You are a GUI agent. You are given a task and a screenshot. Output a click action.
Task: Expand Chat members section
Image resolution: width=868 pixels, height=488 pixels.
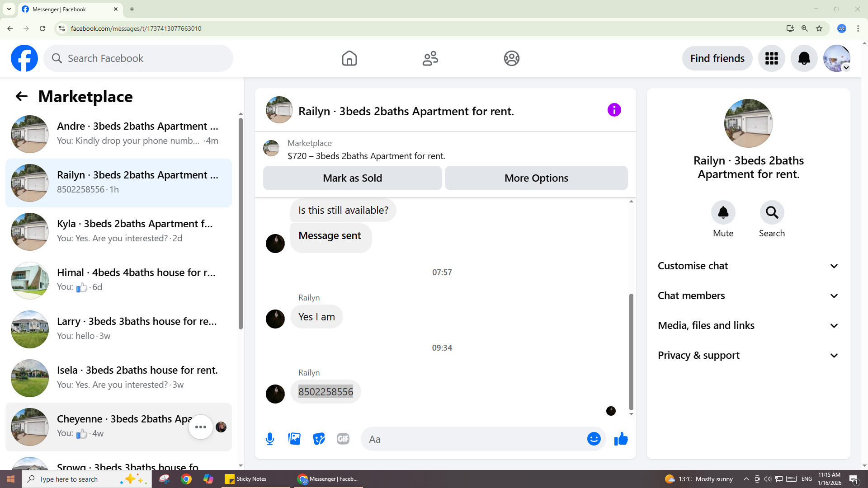[748, 296]
